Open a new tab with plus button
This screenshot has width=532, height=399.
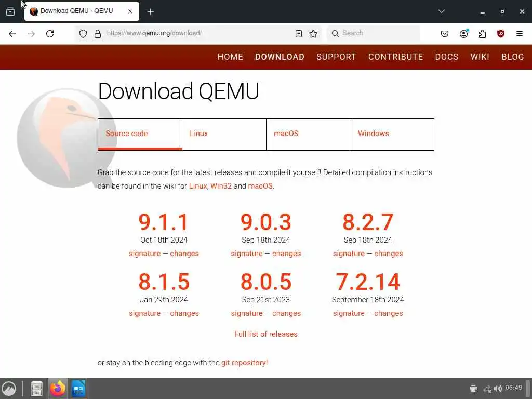click(151, 12)
